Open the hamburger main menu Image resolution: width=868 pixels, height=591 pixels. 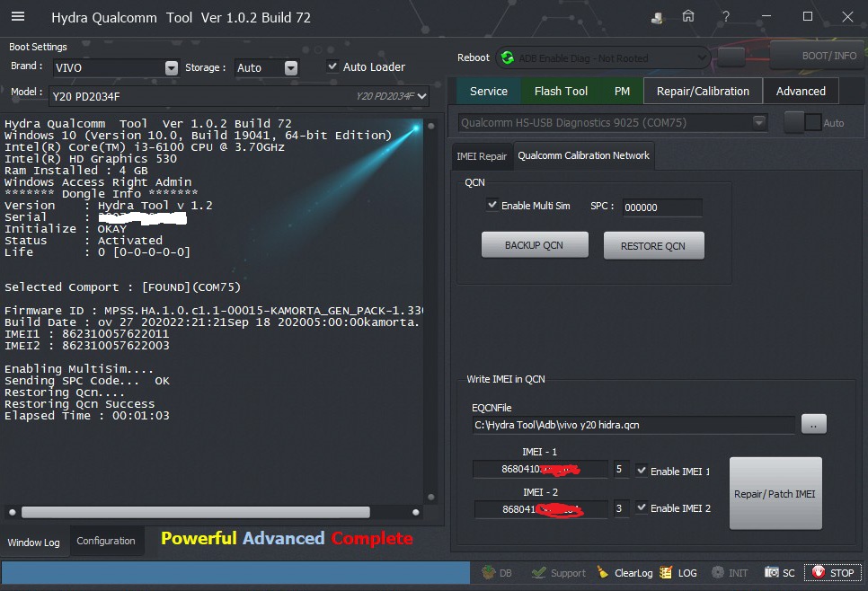(x=18, y=16)
